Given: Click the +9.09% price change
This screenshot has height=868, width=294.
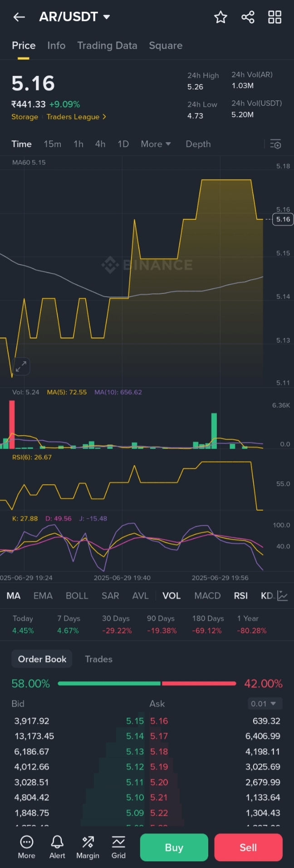Looking at the screenshot, I should pos(64,104).
